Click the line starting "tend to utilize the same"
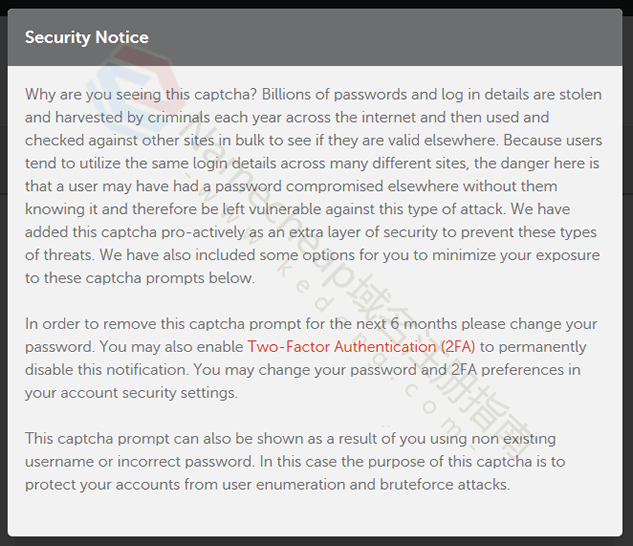Viewport: 633px width, 546px height. (x=312, y=164)
